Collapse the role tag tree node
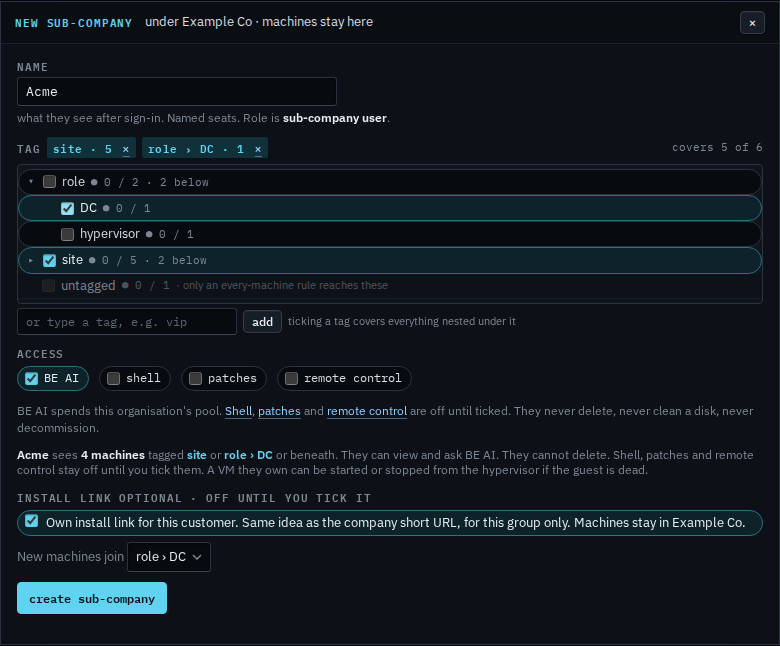This screenshot has width=780, height=646. click(31, 182)
